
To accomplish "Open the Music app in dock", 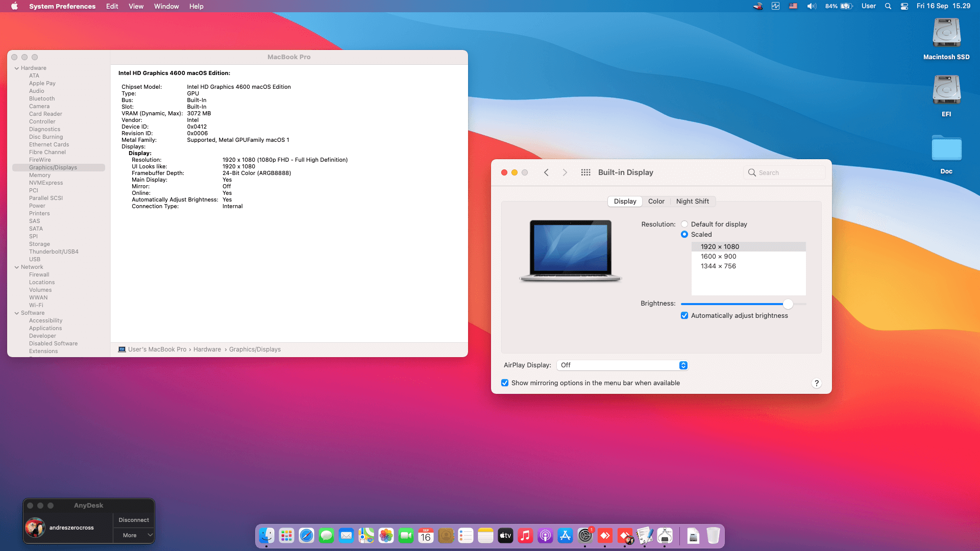I will (x=525, y=536).
